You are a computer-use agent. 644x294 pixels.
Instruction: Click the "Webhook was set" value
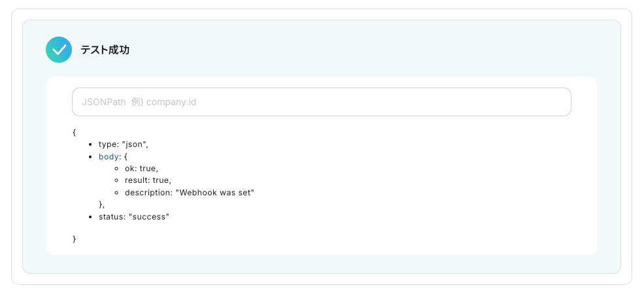(214, 192)
